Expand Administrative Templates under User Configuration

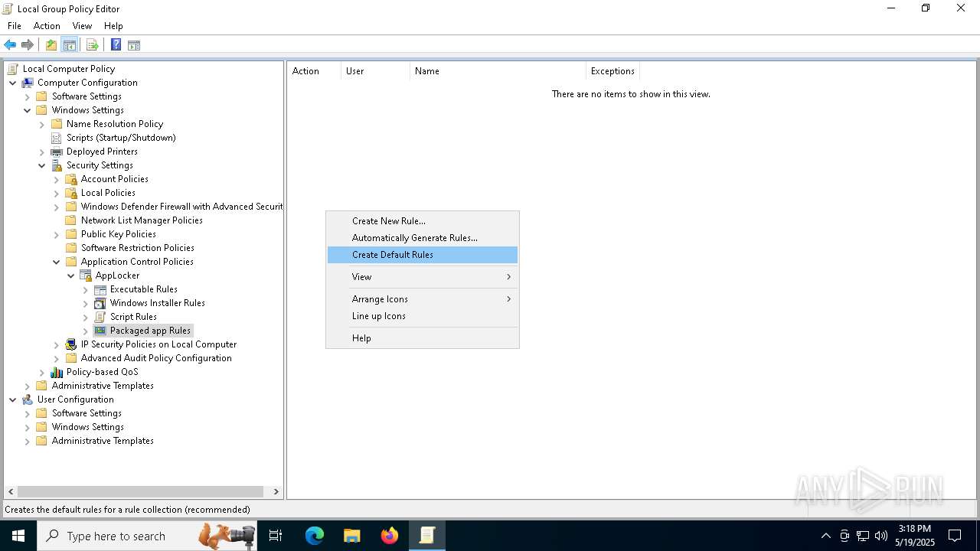coord(27,441)
